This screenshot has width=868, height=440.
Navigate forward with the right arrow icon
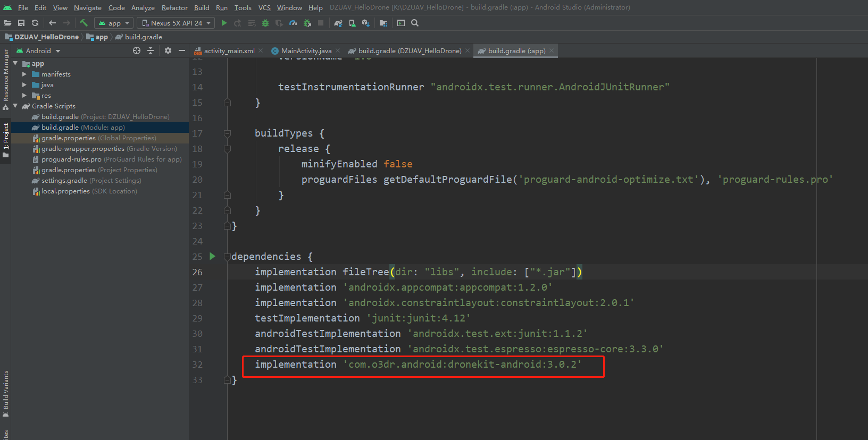tap(66, 23)
